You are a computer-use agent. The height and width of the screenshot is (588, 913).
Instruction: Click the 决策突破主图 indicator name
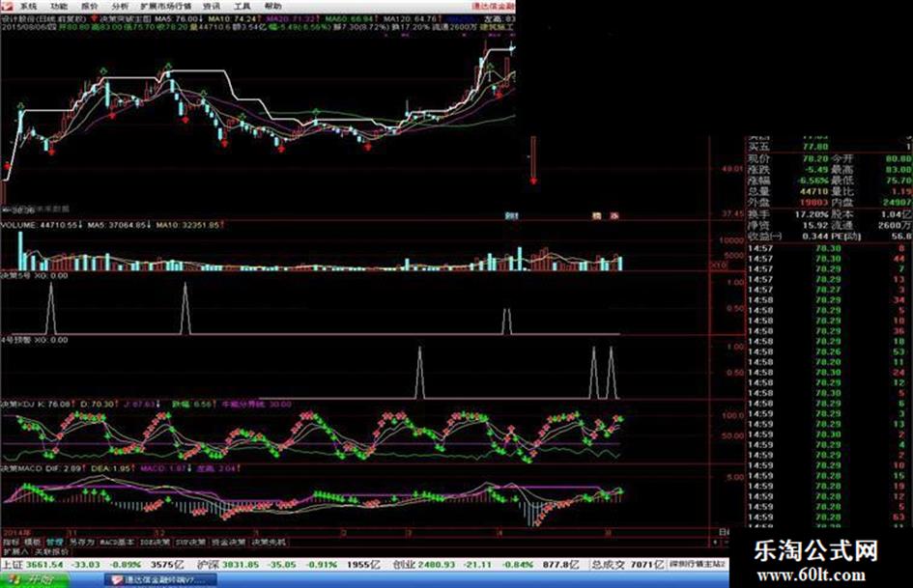(x=126, y=19)
